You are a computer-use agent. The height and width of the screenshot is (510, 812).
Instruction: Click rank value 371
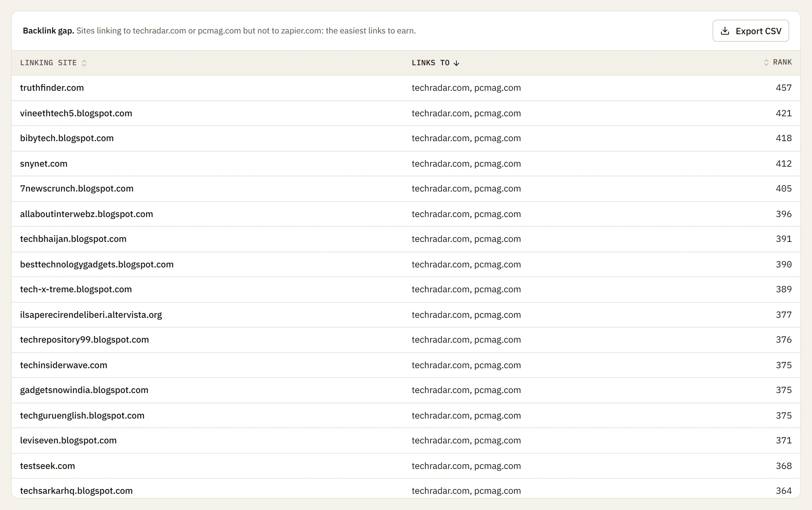click(x=784, y=440)
